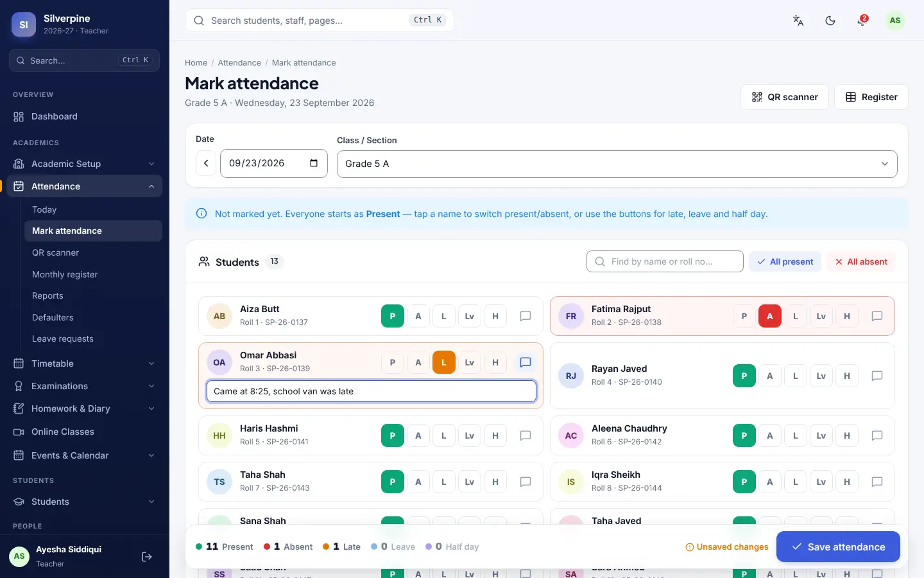Add a note for Taha Shah

(x=526, y=482)
